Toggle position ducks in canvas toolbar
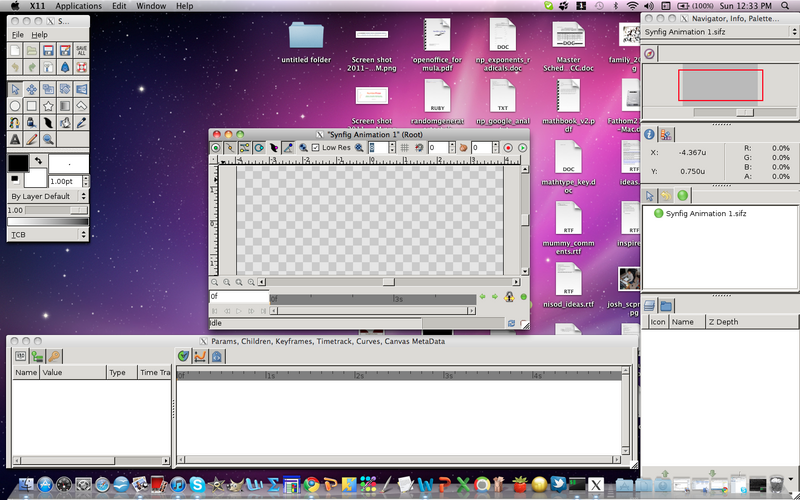This screenshot has height=500, width=800. click(x=216, y=147)
